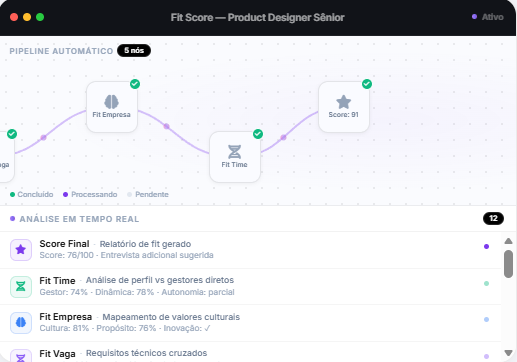The width and height of the screenshot is (517, 362).
Task: Click the Processando legend item
Action: 90,194
